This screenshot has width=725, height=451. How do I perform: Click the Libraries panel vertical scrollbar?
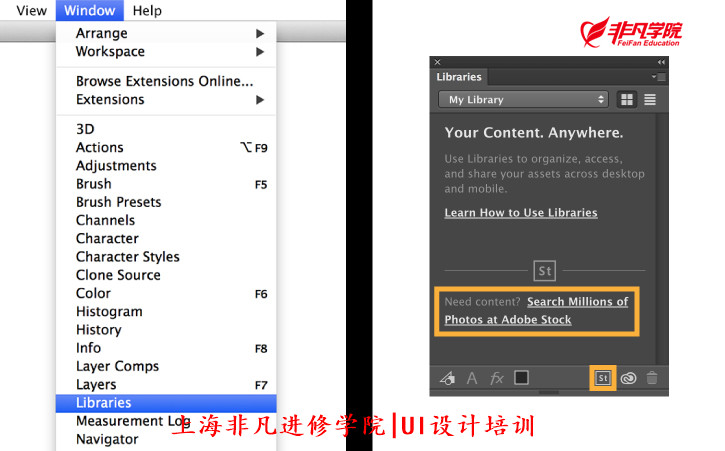coord(662,239)
